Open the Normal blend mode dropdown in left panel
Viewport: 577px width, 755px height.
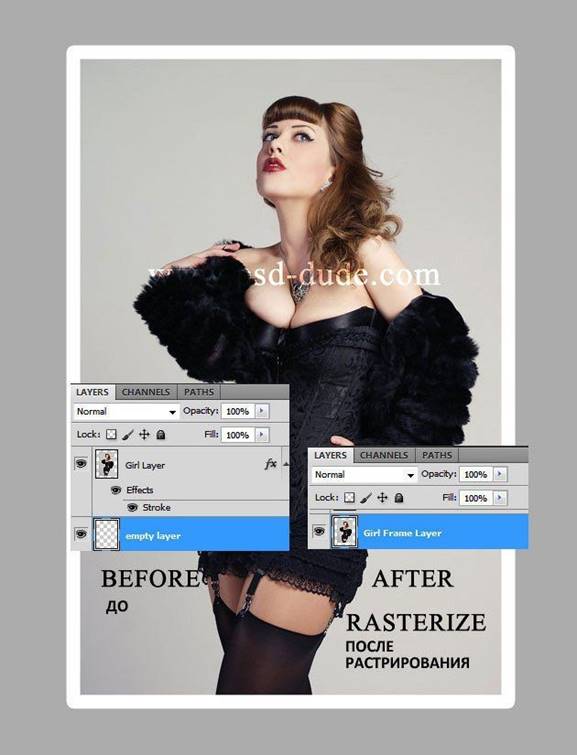tap(126, 411)
